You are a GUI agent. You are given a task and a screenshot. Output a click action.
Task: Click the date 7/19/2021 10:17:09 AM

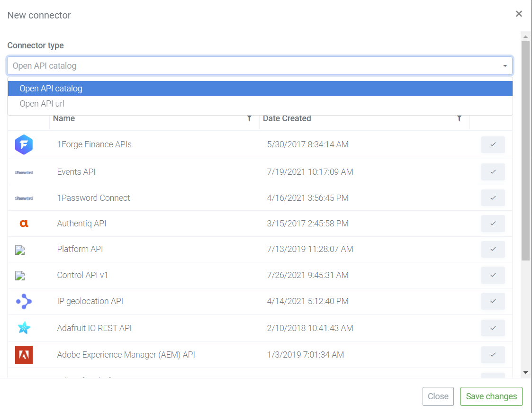coord(310,172)
